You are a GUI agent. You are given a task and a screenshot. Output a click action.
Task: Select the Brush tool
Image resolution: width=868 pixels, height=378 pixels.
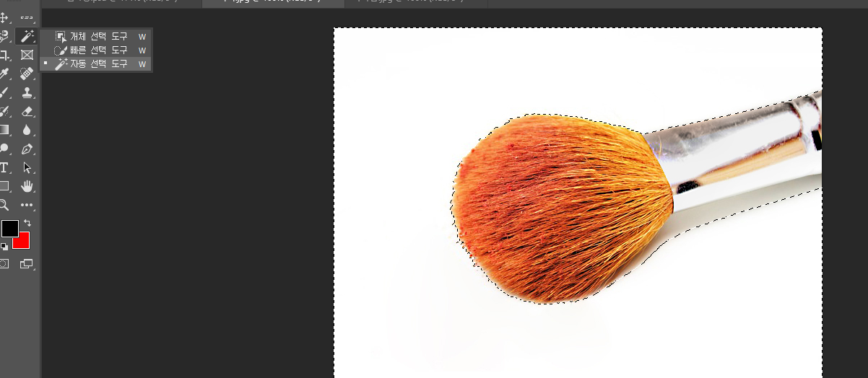pos(4,92)
